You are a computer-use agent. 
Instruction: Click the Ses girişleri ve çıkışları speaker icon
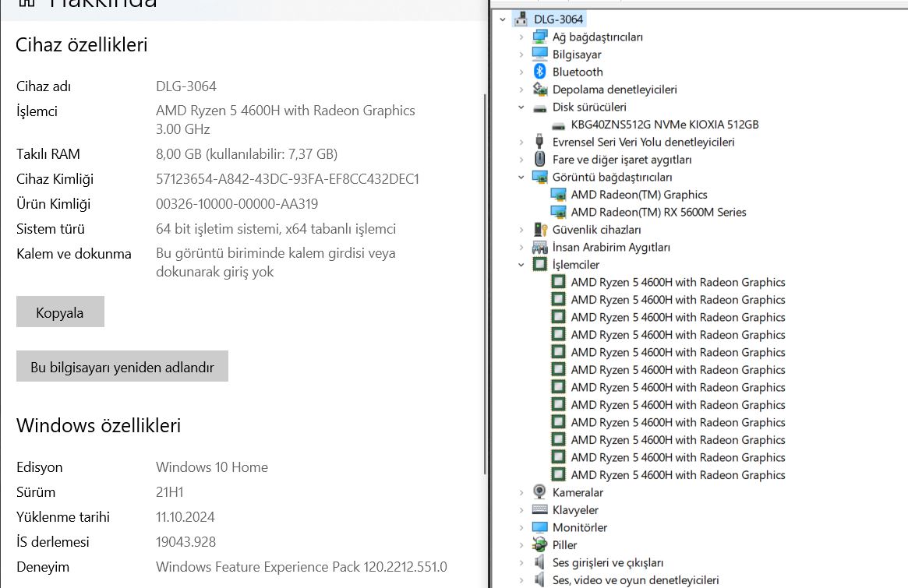(x=539, y=562)
